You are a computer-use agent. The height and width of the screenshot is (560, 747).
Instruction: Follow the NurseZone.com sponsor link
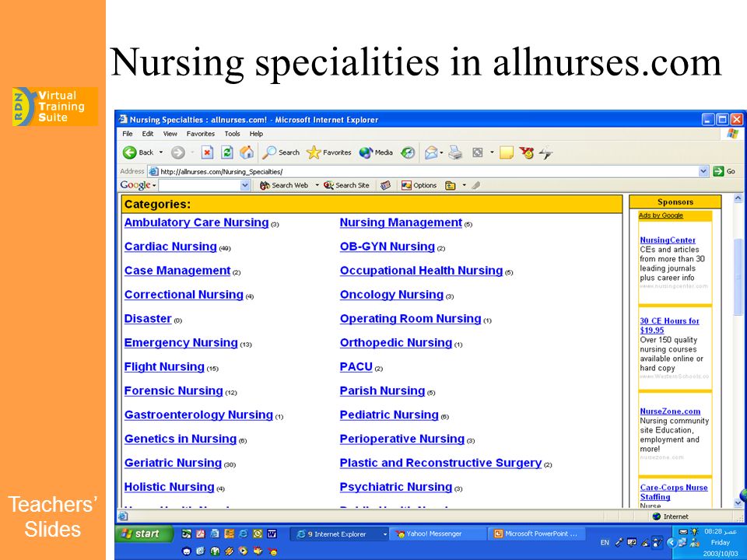point(670,411)
